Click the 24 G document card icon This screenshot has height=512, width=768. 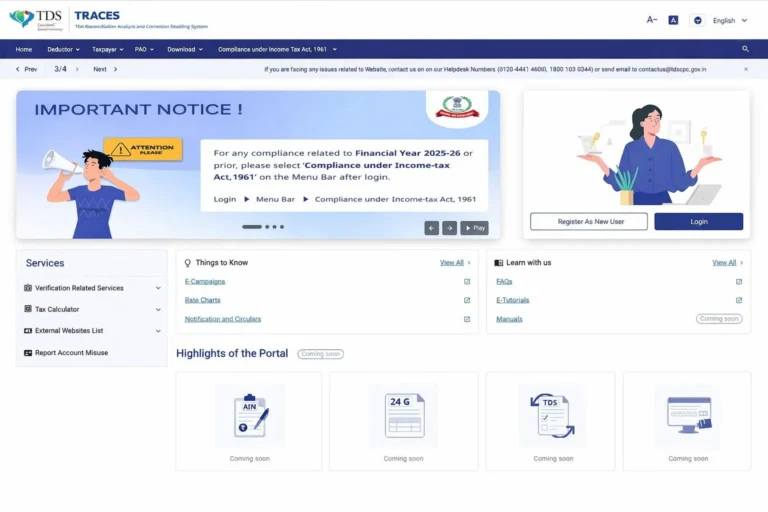[404, 415]
